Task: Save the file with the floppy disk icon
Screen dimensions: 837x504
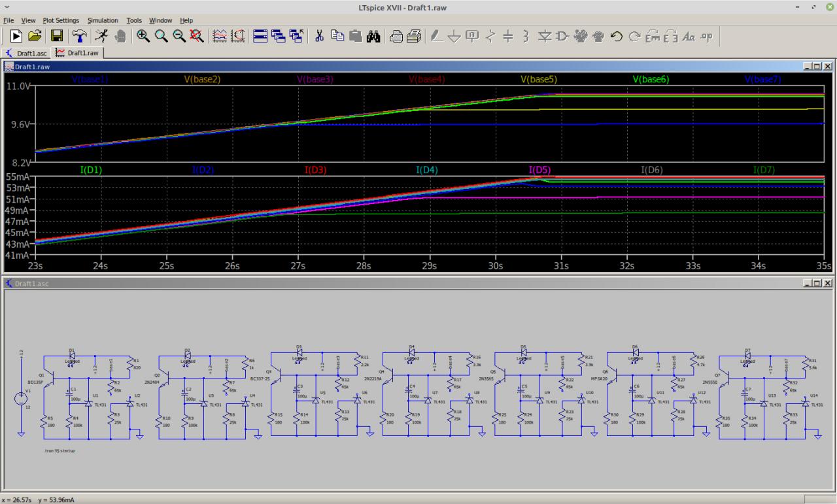Action: point(57,36)
